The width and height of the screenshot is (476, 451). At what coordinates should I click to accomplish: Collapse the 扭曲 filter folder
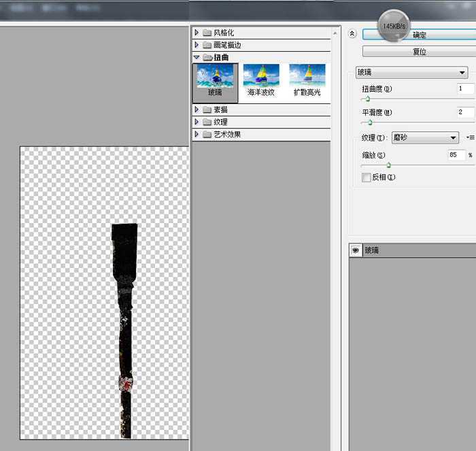point(197,57)
